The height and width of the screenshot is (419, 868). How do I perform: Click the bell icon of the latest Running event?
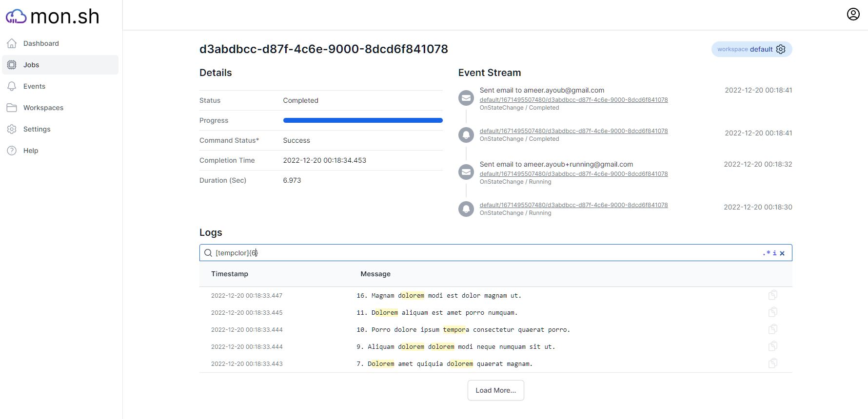tap(466, 209)
